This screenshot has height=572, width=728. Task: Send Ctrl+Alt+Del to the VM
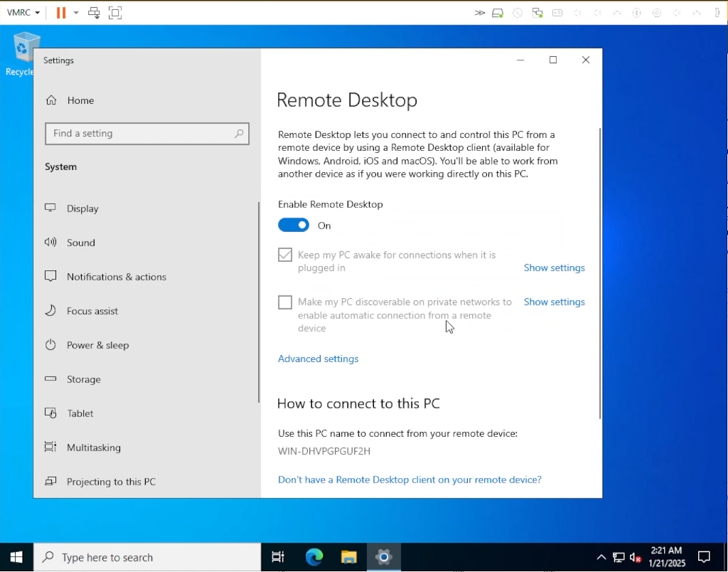tap(93, 12)
